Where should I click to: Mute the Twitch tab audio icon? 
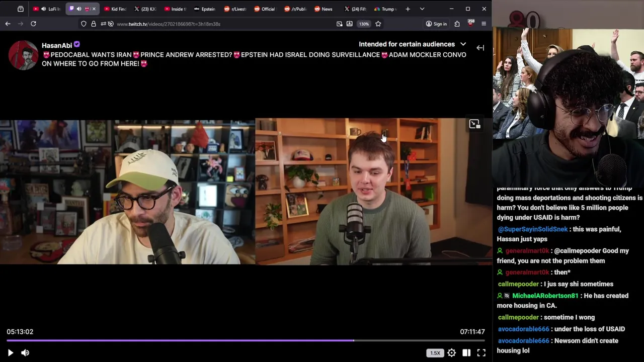pyautogui.click(x=79, y=9)
